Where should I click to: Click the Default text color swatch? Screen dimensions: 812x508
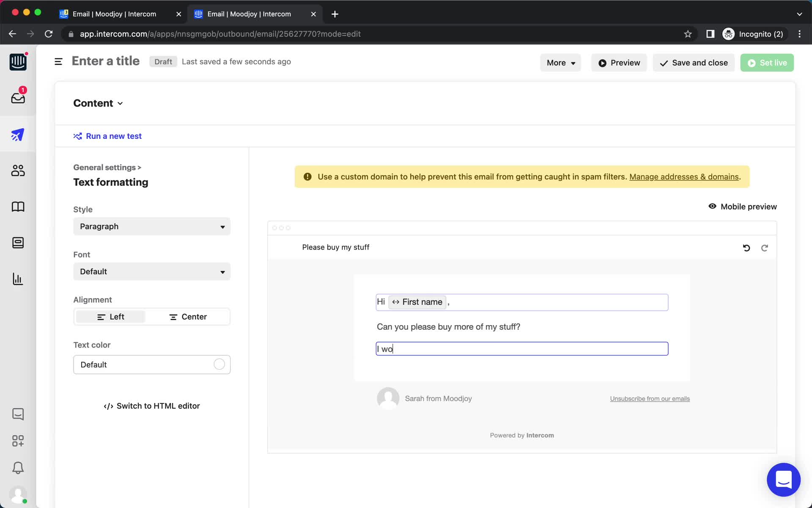pyautogui.click(x=220, y=364)
